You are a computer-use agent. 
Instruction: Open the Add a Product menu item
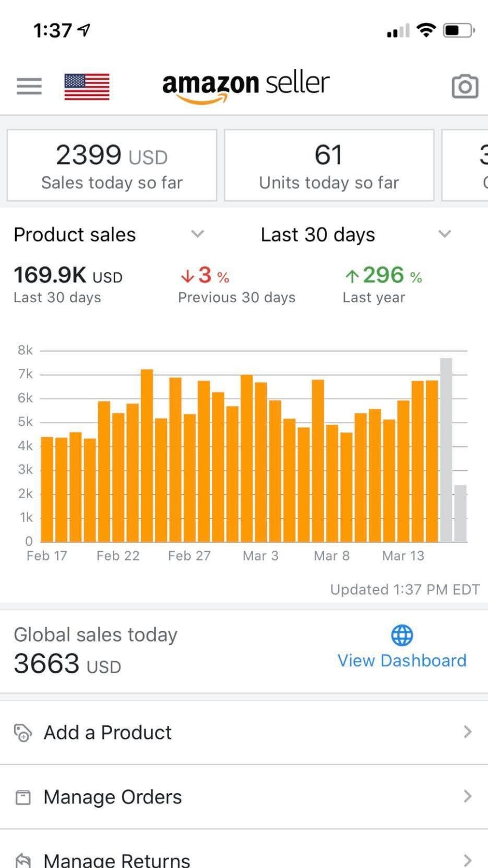click(107, 732)
